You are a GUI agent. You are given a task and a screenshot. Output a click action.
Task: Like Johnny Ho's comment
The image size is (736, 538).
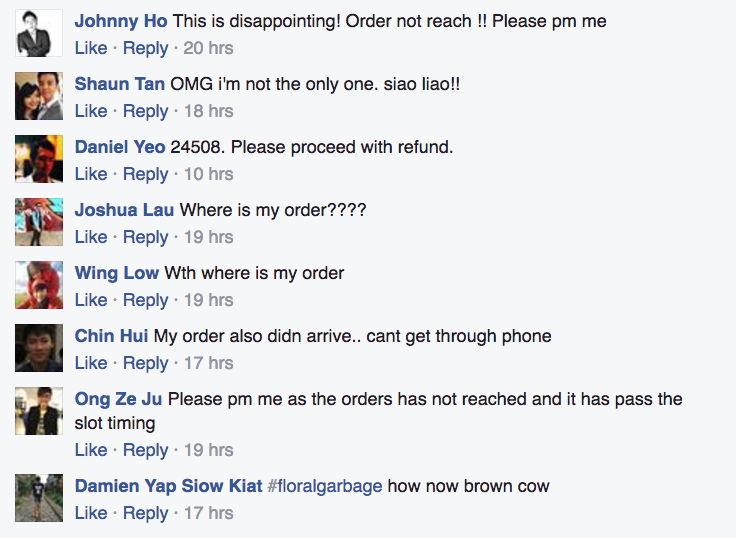[x=91, y=48]
